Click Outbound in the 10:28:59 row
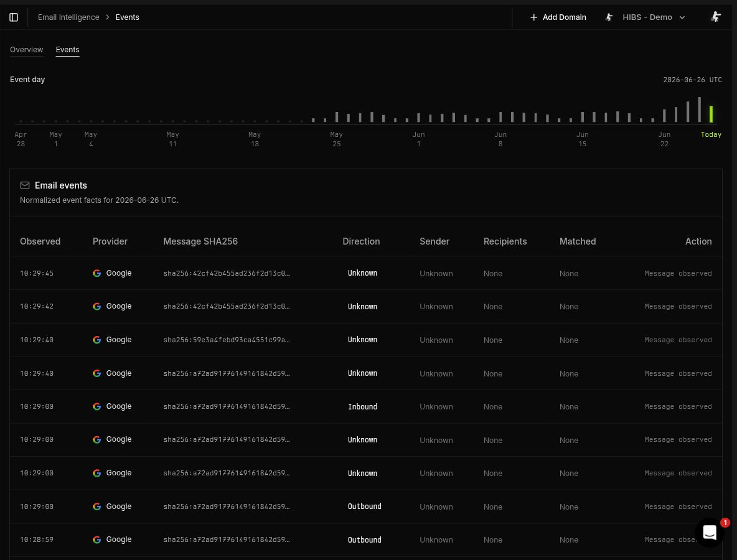Image resolution: width=737 pixels, height=560 pixels. coord(364,540)
